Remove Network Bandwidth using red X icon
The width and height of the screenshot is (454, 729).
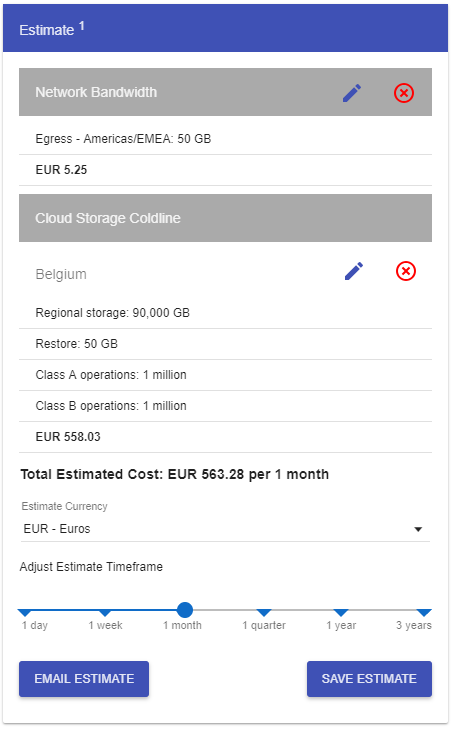pyautogui.click(x=404, y=93)
